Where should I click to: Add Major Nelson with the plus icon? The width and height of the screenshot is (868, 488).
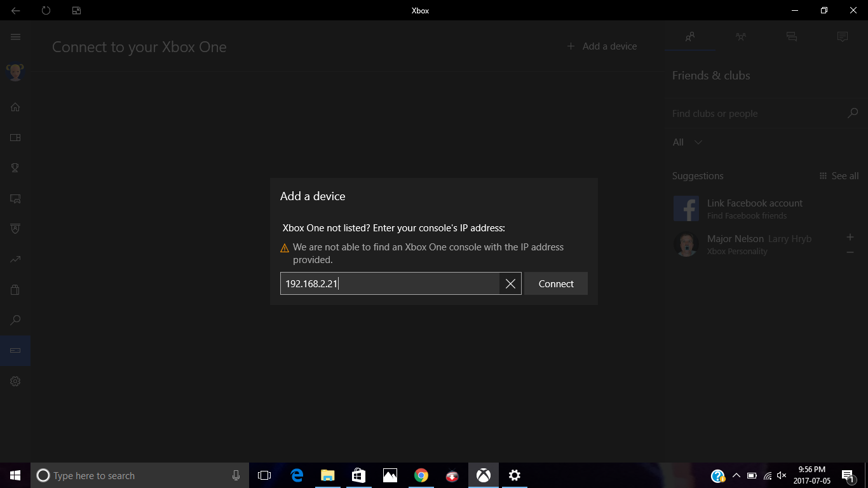coord(850,237)
